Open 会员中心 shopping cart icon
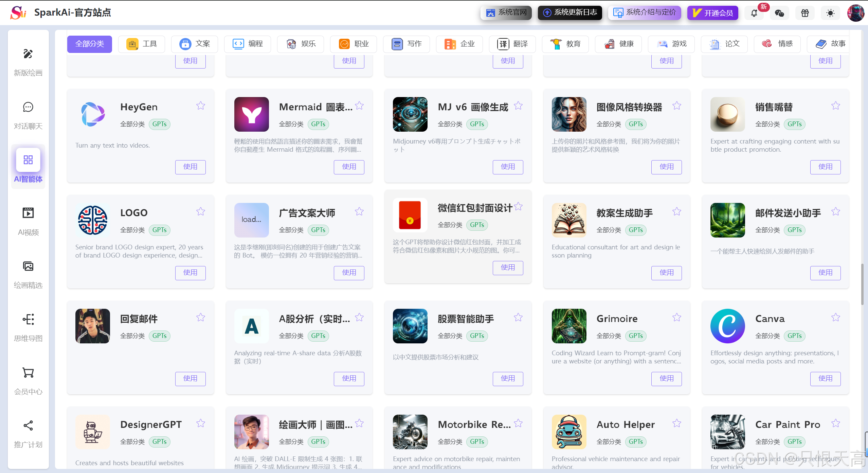The height and width of the screenshot is (473, 868). [28, 373]
